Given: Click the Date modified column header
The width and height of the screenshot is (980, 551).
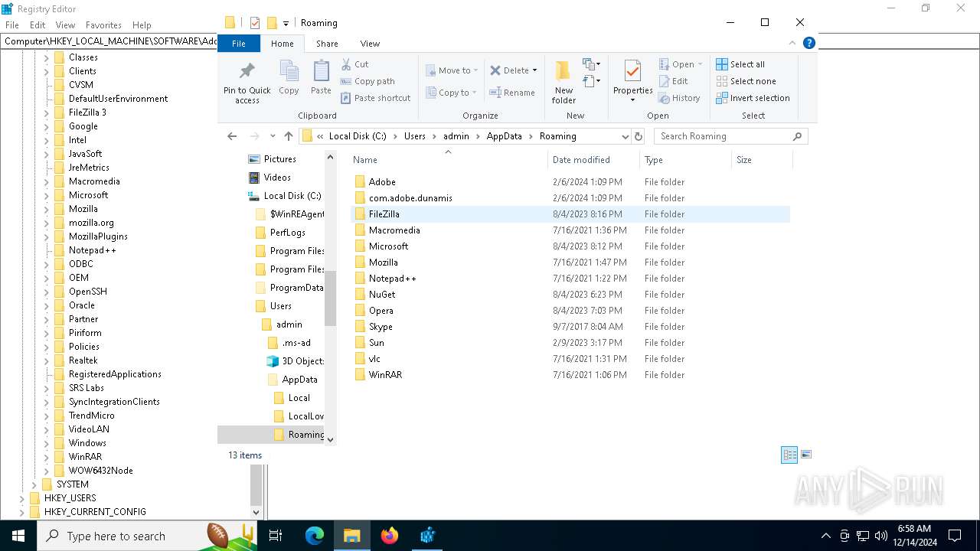Looking at the screenshot, I should 593,160.
